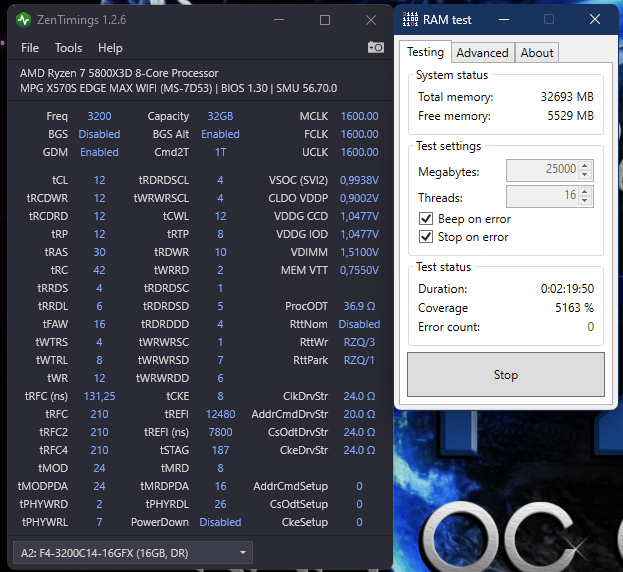Click the ZenTimings screenshot camera icon
The width and height of the screenshot is (623, 572).
(x=375, y=47)
